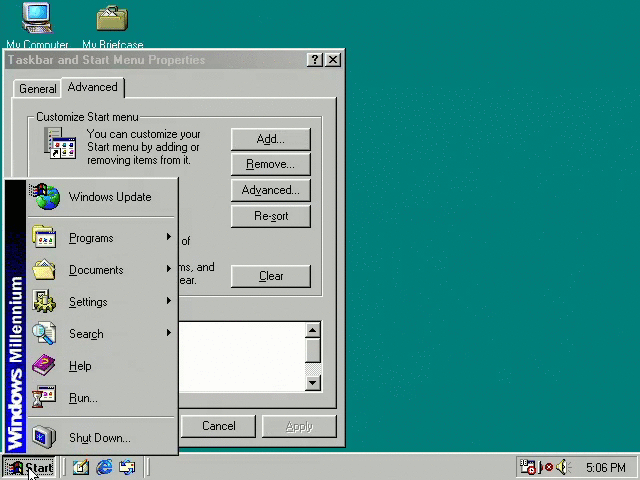
Task: Click inside the white settings list box
Action: point(242,357)
